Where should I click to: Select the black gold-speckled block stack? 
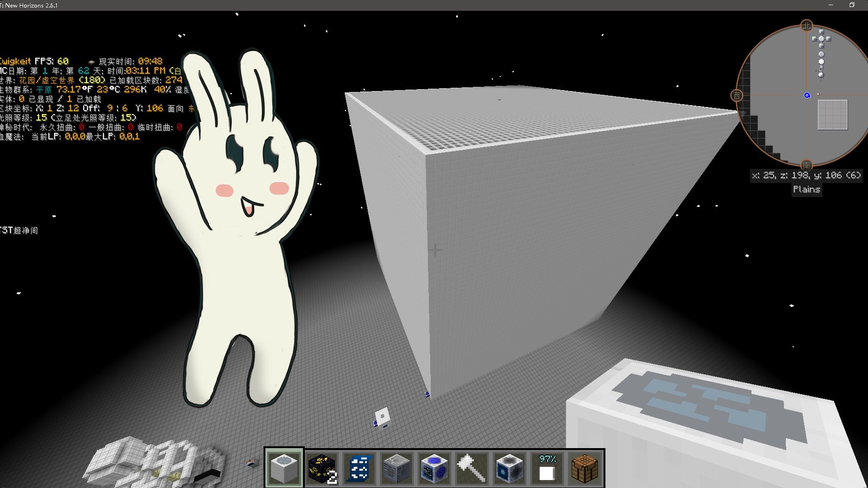click(x=322, y=468)
